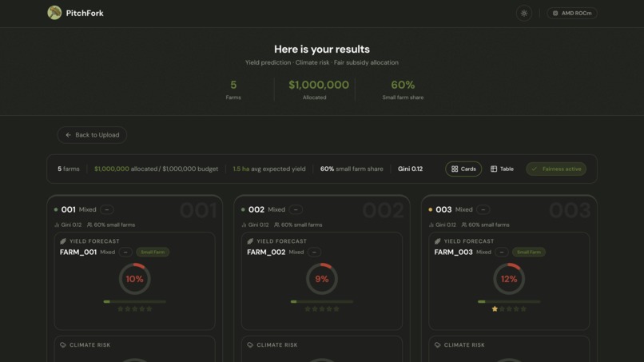Toggle the Fairness active pill
The width and height of the screenshot is (644, 362).
[x=556, y=169]
